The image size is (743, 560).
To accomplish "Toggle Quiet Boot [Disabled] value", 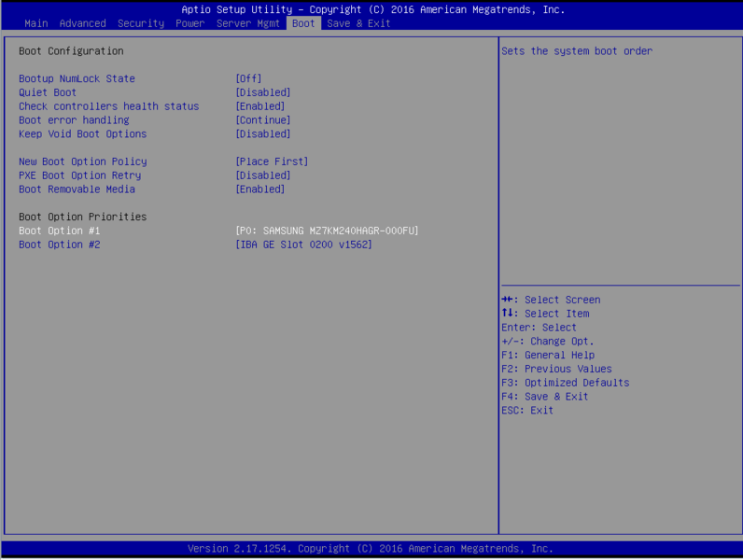I will tap(263, 92).
